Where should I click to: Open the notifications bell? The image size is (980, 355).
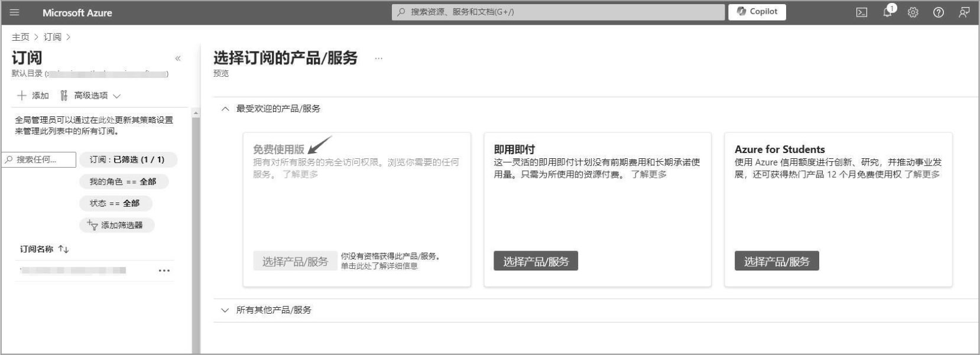coord(888,12)
